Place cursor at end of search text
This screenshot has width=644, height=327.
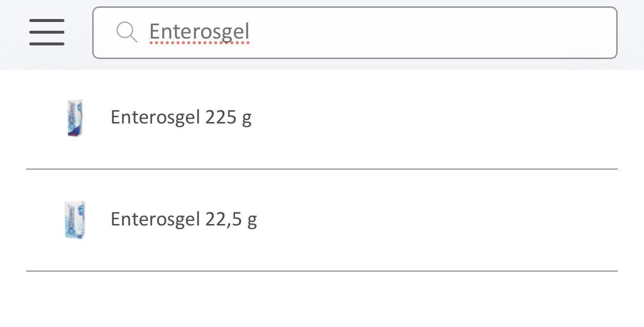[x=251, y=32]
